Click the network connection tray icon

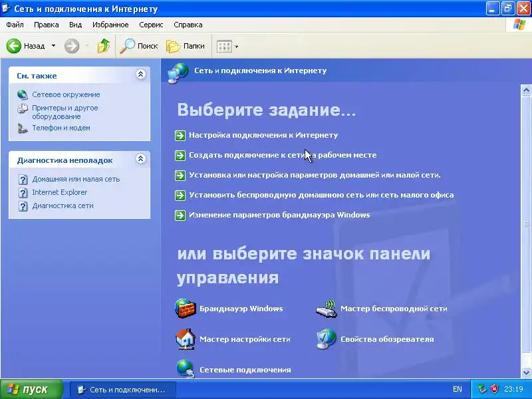coord(482,389)
